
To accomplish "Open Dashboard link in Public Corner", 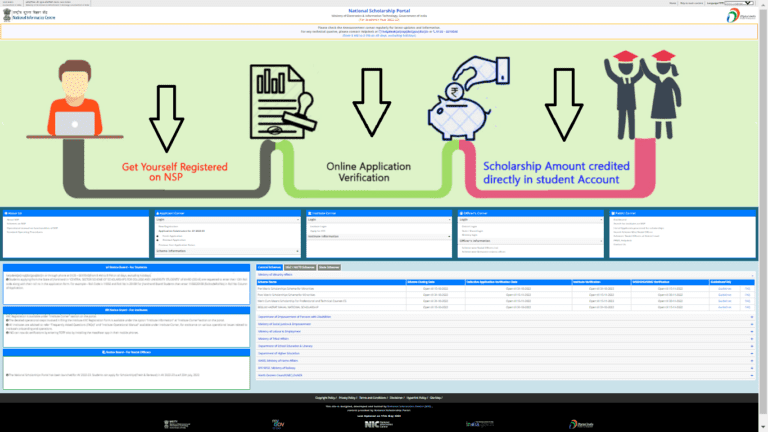I will click(x=620, y=220).
